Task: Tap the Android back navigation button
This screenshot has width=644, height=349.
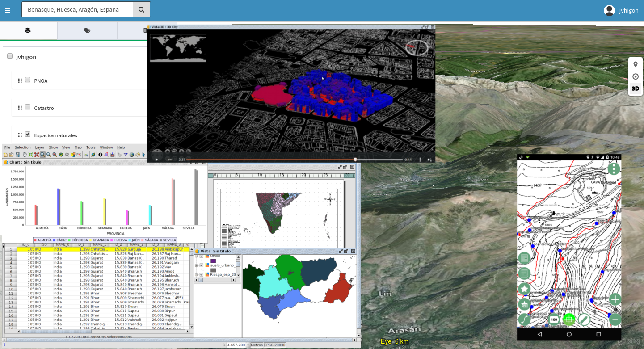Action: coord(540,334)
